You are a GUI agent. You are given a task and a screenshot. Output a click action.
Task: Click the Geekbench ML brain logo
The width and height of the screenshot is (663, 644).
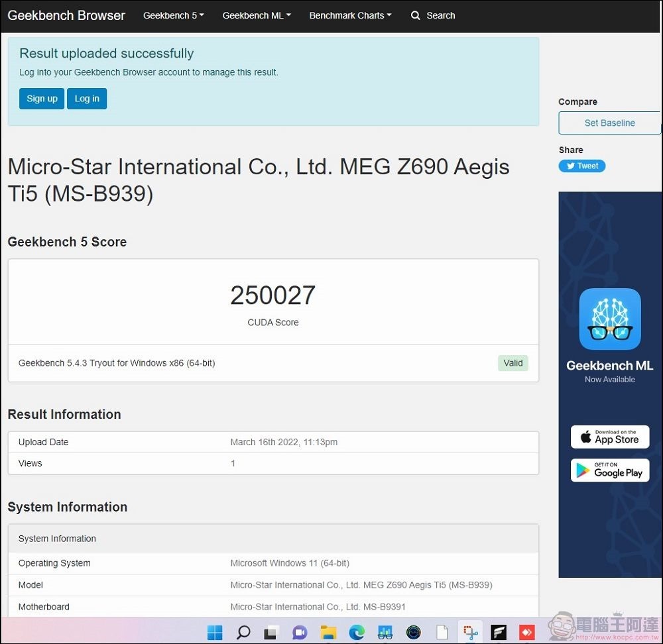(610, 319)
